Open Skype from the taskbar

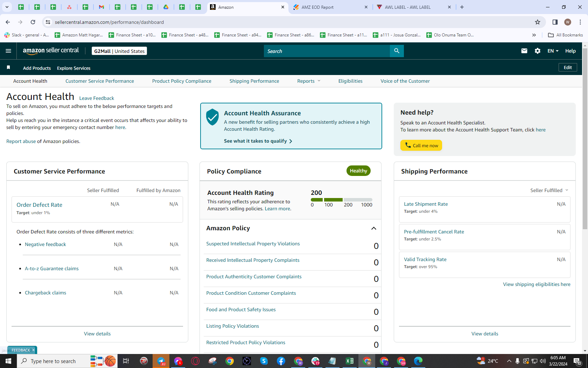(264, 361)
